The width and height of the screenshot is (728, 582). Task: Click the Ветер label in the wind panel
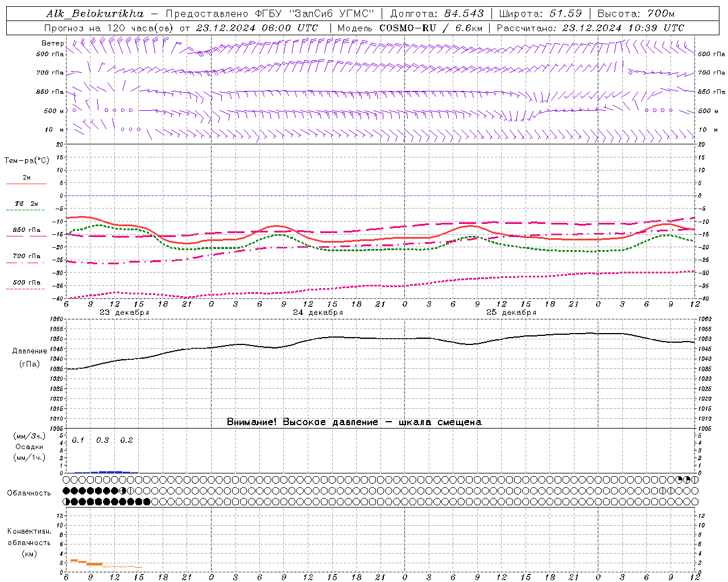point(52,43)
